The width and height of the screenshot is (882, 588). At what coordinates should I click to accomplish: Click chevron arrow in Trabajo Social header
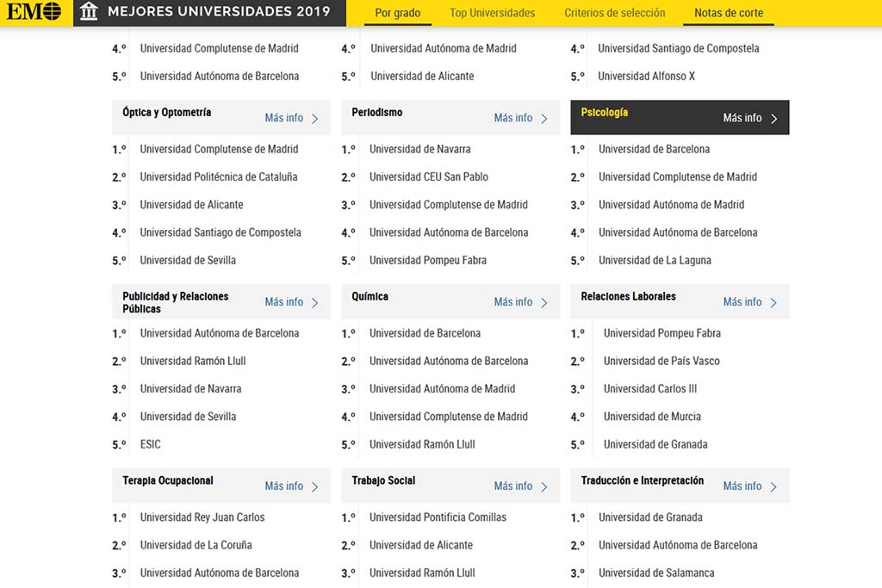pos(544,487)
